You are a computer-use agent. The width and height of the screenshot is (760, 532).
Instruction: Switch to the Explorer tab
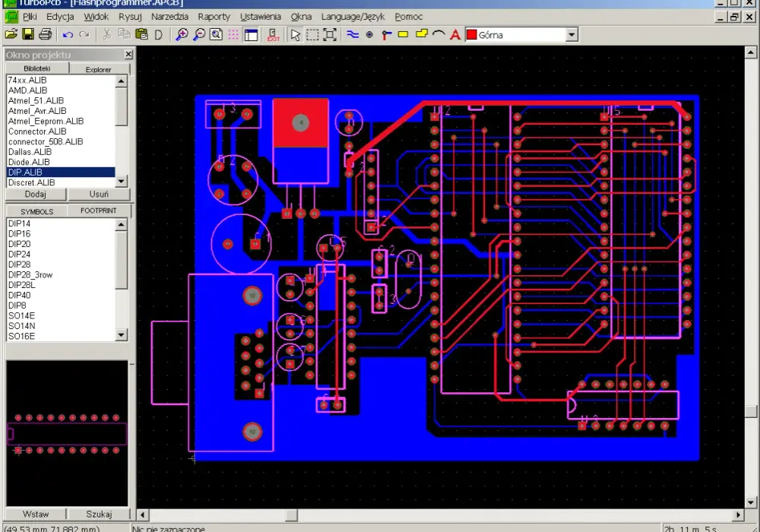point(98,69)
